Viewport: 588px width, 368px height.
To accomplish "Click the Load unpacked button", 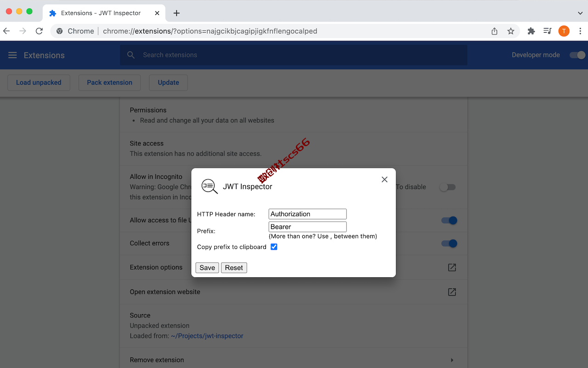I will [39, 82].
